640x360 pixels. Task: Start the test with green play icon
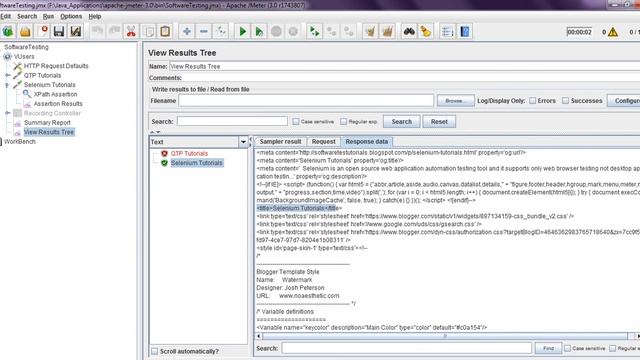pyautogui.click(x=242, y=31)
